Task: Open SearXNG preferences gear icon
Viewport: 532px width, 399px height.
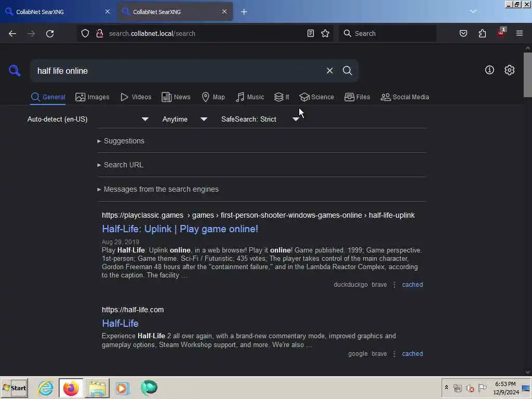Action: tap(509, 70)
